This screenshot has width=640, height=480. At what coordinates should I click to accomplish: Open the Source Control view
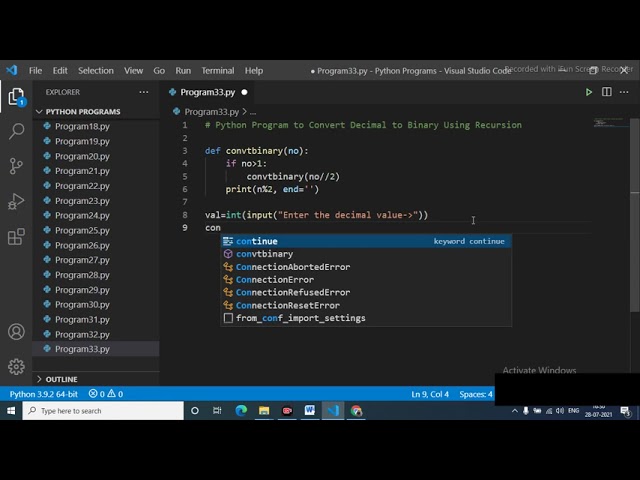[16, 166]
